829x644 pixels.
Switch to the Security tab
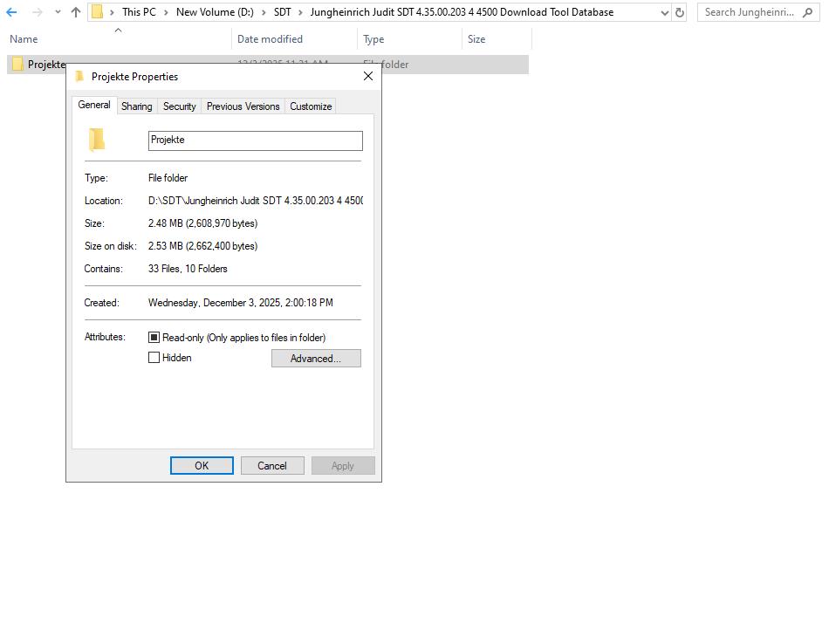pyautogui.click(x=180, y=106)
